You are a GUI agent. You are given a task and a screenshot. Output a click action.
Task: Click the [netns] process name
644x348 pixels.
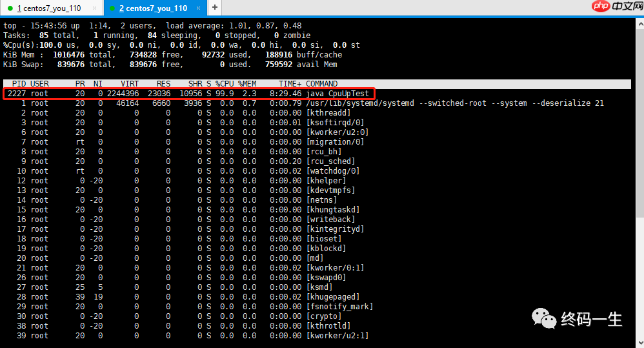point(321,200)
